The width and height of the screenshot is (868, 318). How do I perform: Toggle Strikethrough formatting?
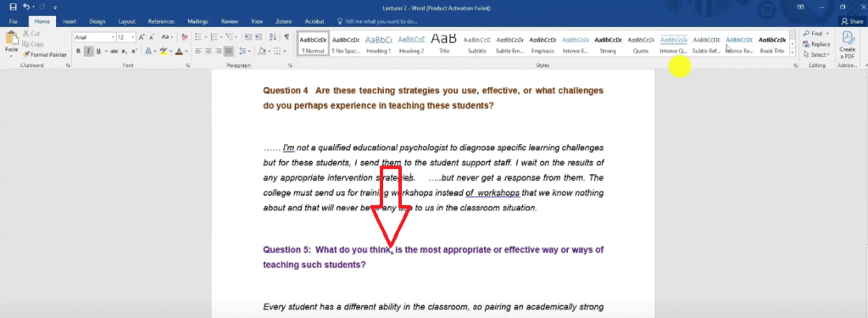[x=114, y=51]
